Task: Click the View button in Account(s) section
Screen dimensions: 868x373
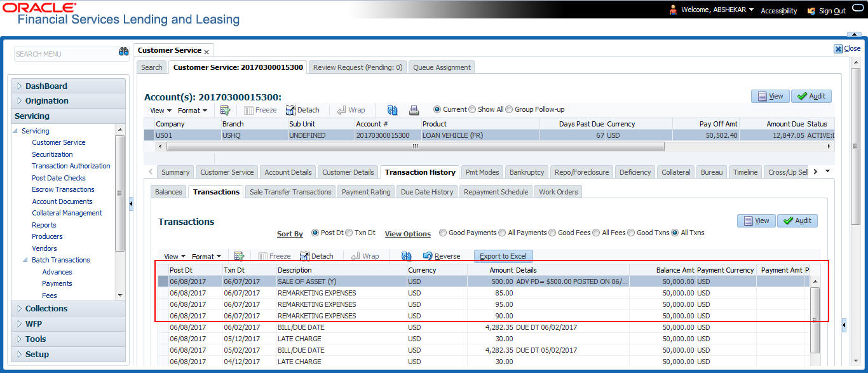Action: (x=770, y=96)
